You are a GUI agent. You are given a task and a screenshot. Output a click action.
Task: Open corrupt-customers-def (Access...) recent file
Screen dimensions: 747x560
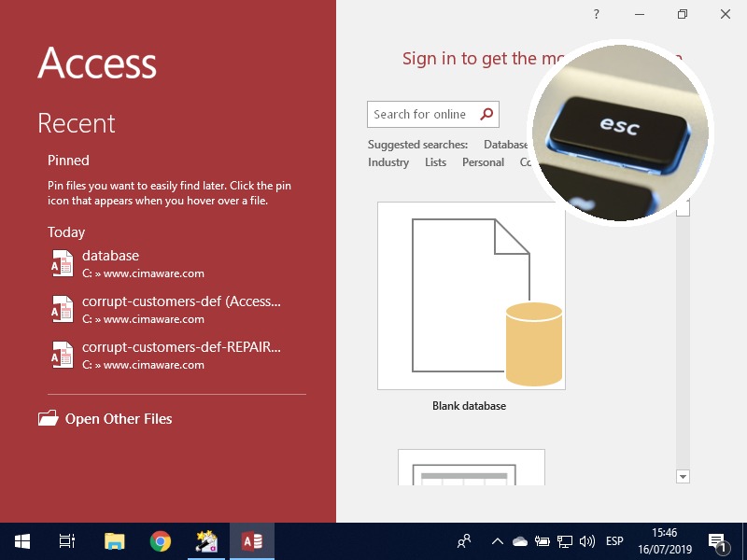pyautogui.click(x=181, y=301)
